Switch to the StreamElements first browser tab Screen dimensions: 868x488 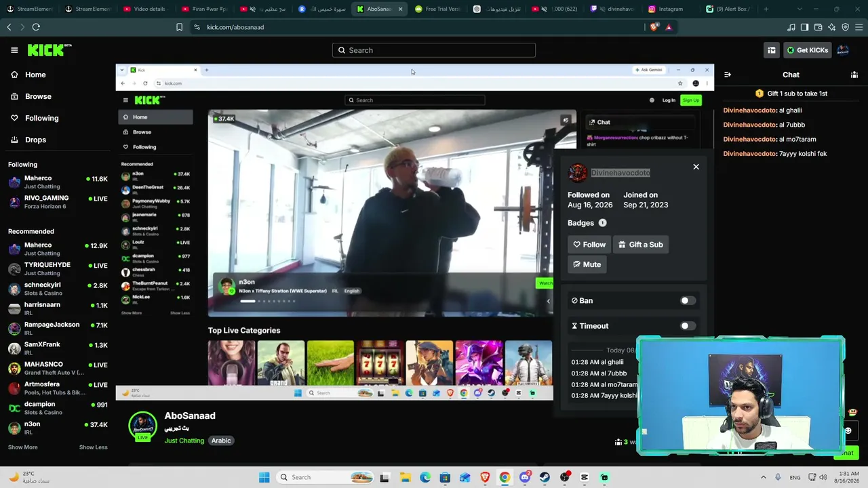[x=30, y=9]
